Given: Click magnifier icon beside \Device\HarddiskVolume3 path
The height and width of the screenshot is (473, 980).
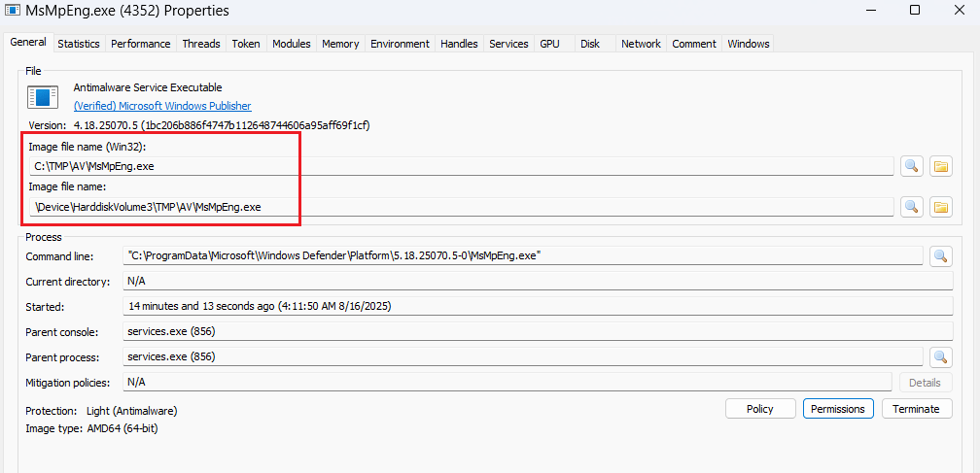Looking at the screenshot, I should click(911, 207).
